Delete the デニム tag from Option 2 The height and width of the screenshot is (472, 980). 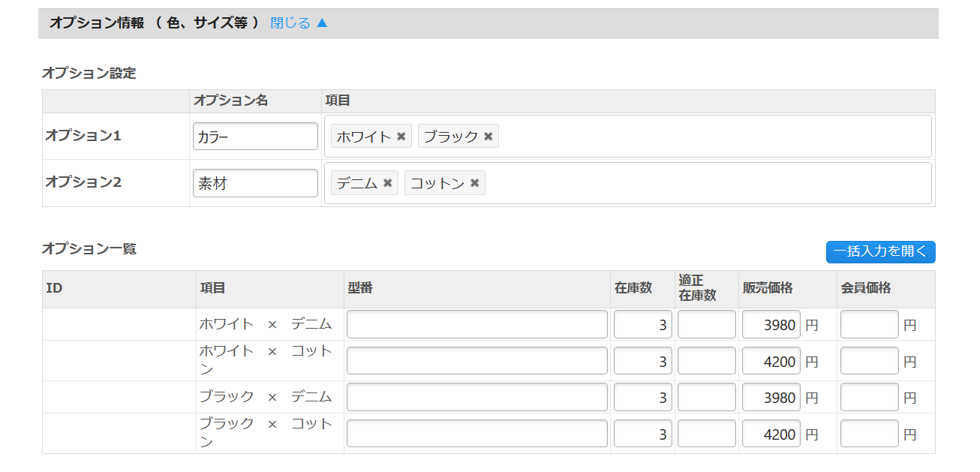[387, 183]
